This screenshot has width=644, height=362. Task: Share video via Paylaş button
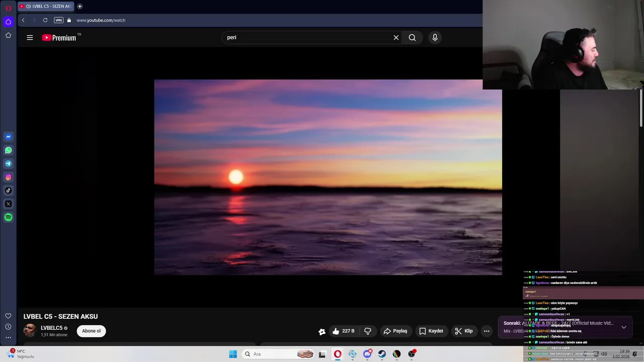pyautogui.click(x=395, y=331)
